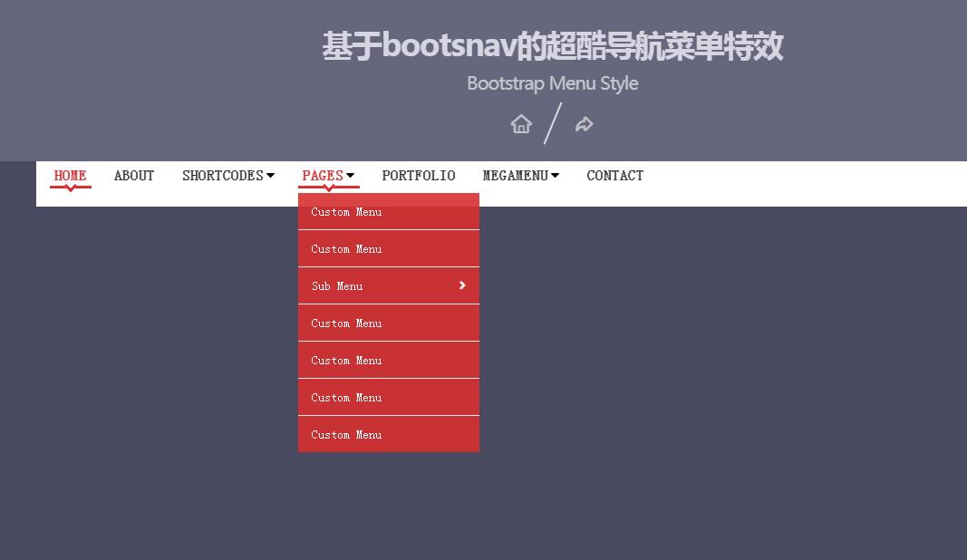This screenshot has height=560, width=967.
Task: Select the second Custom Menu item
Action: 389,248
